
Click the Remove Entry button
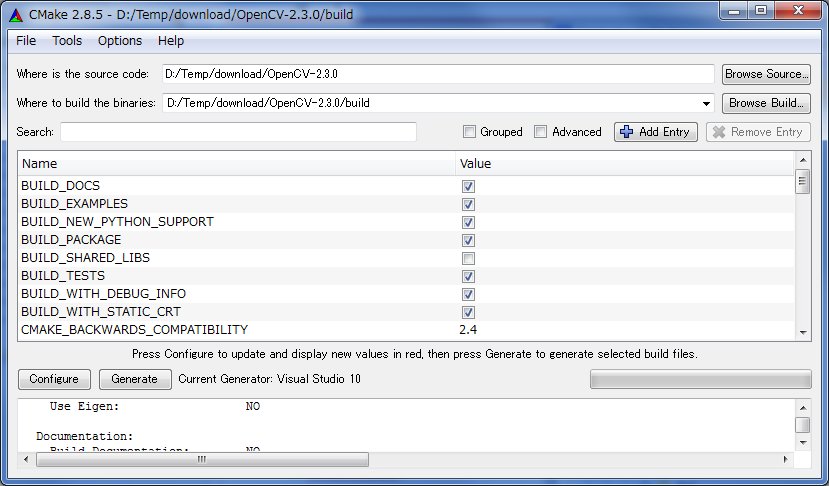coord(758,132)
